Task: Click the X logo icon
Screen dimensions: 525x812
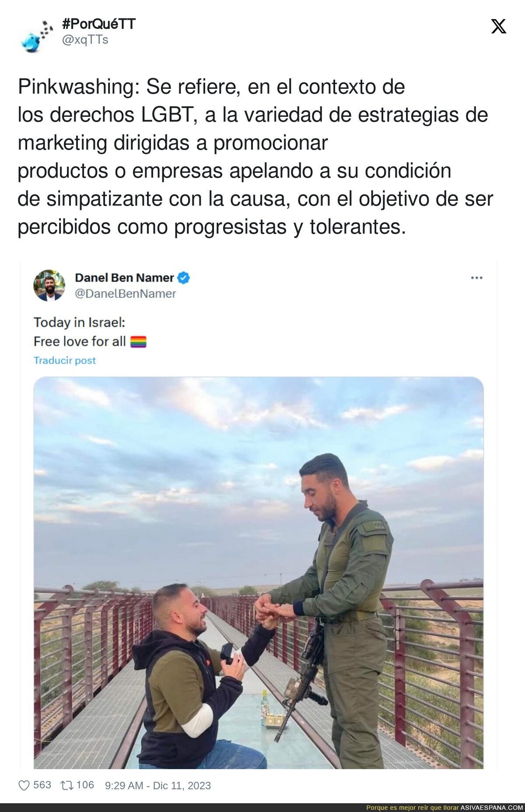Action: [498, 26]
